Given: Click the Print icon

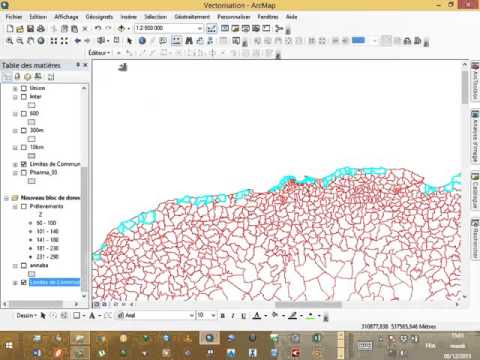Looking at the screenshot, I should pyautogui.click(x=41, y=29).
